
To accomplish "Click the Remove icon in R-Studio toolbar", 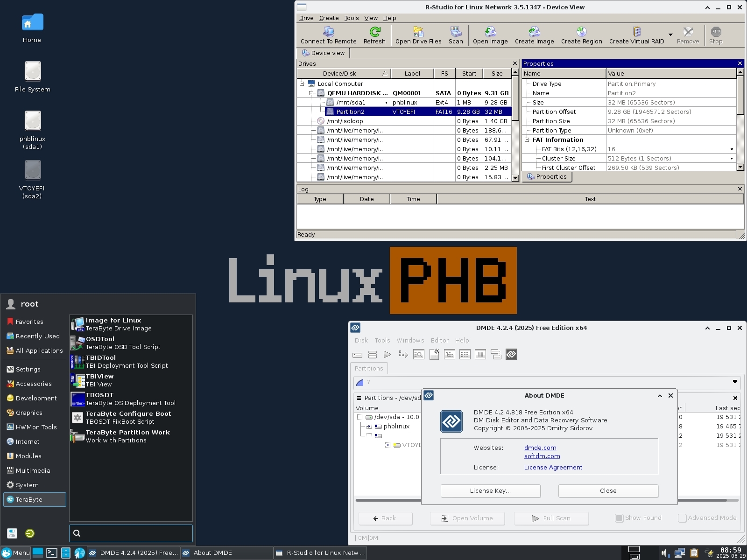I will point(688,35).
